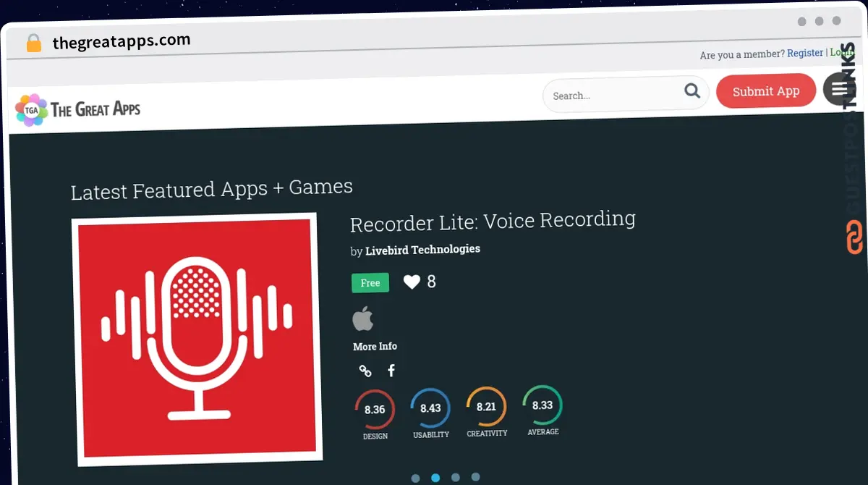Click the 8.33 Average score circle
Image resolution: width=868 pixels, height=485 pixels.
(542, 405)
